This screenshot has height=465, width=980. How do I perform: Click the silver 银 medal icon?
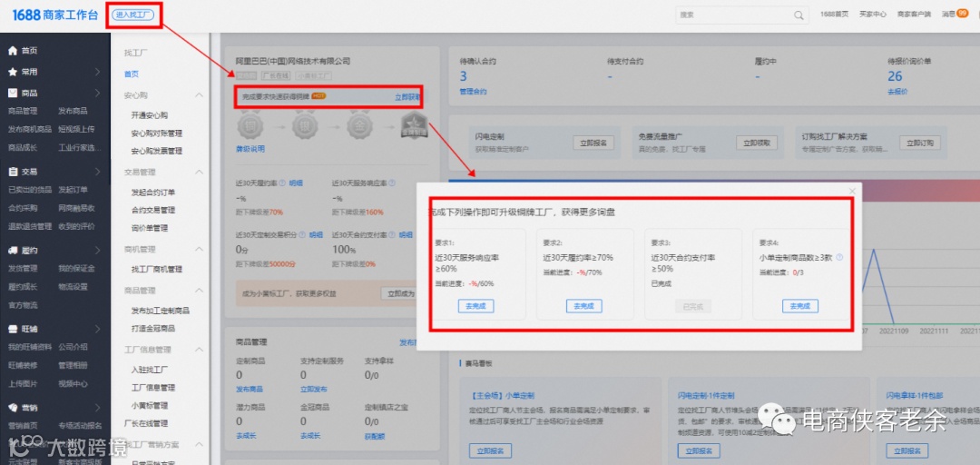click(304, 126)
